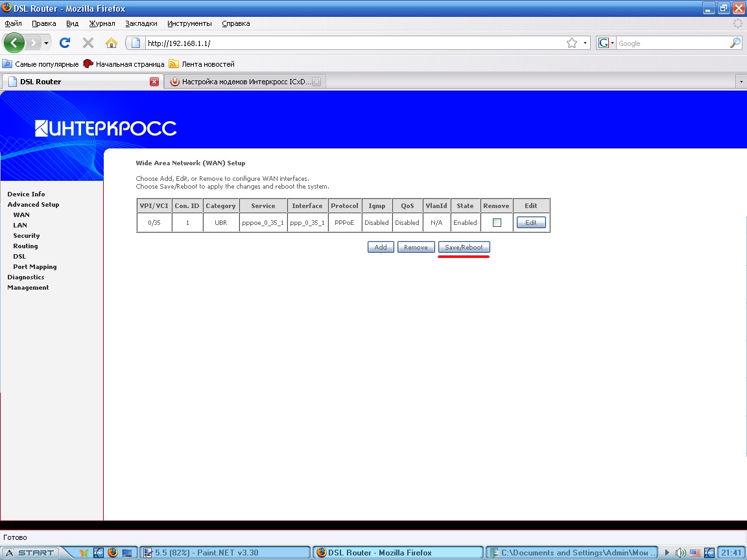Click the search magnifier icon
The image size is (747, 560).
click(735, 43)
